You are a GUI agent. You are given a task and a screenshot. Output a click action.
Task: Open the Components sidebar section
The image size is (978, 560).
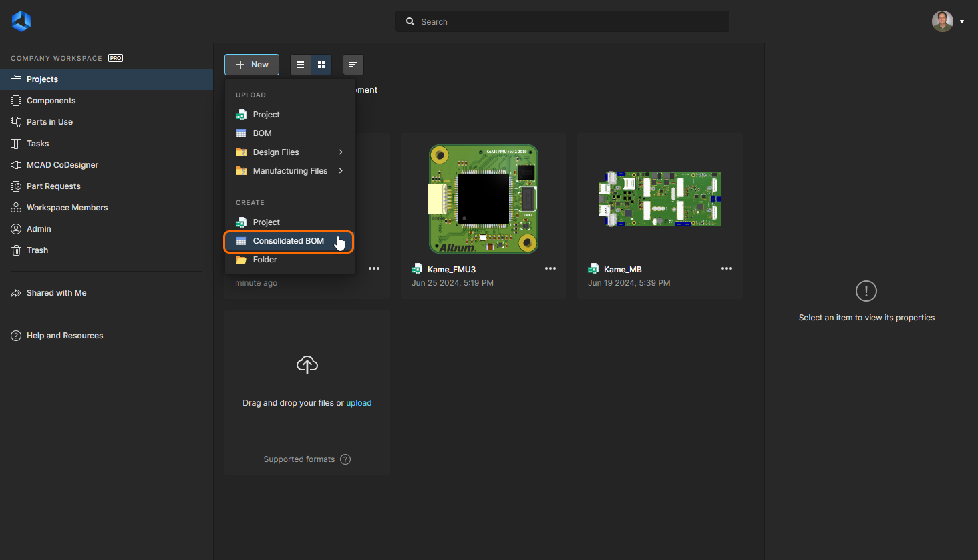pos(51,101)
